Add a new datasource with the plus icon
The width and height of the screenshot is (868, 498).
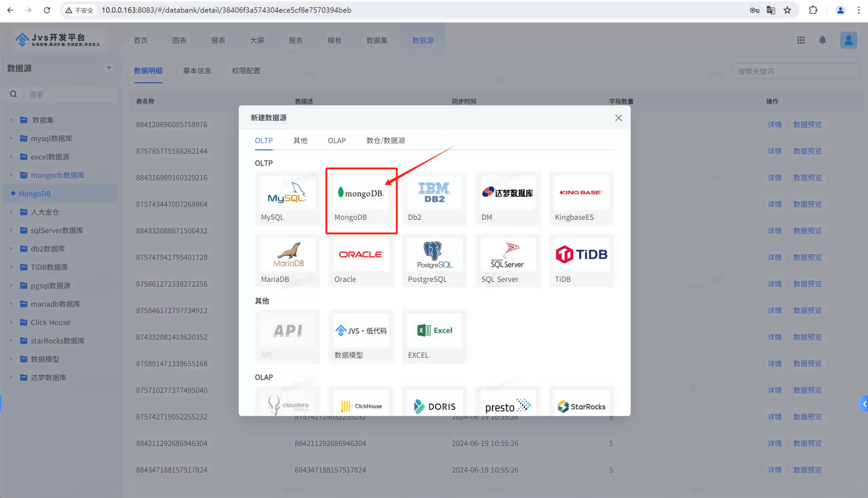click(109, 68)
